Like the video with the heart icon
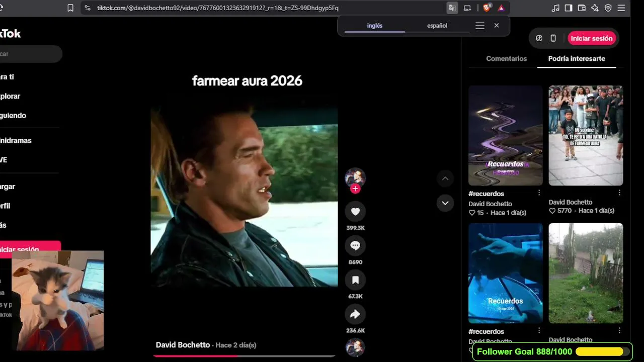This screenshot has height=362, width=644. [355, 212]
